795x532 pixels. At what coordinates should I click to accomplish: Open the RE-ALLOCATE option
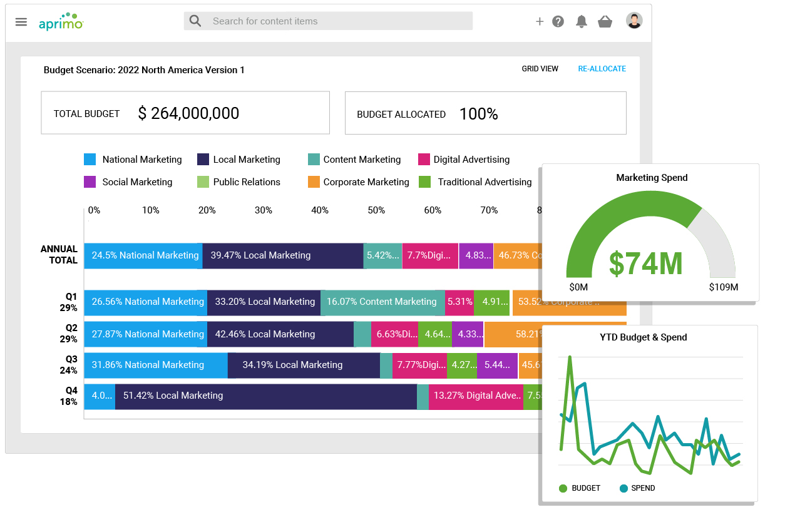point(602,69)
